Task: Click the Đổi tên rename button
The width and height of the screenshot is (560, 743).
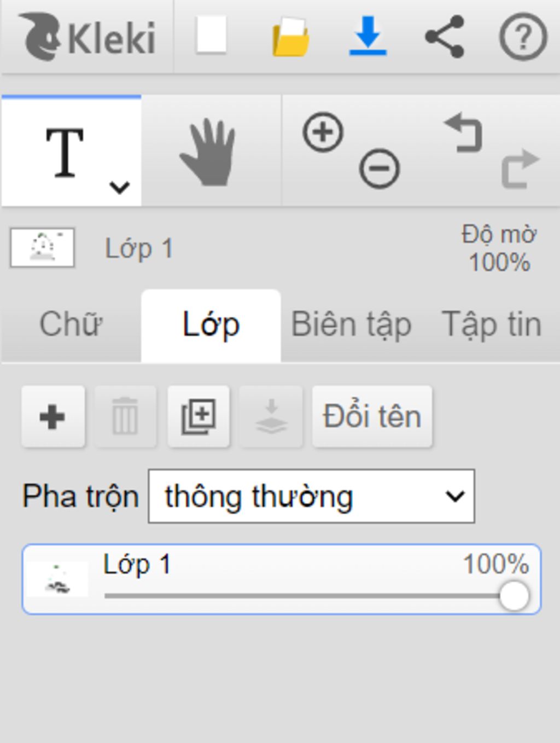Action: [372, 417]
